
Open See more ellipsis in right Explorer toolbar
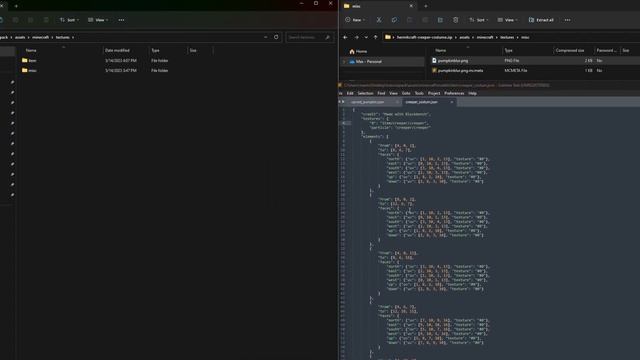click(x=567, y=20)
